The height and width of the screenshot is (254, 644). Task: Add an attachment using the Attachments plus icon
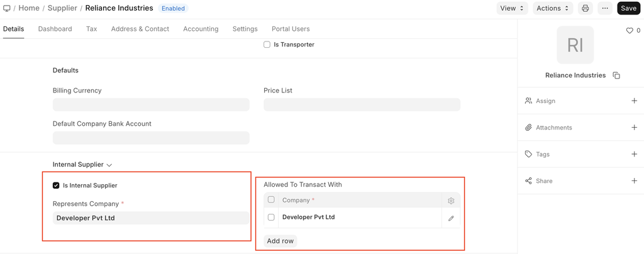[x=634, y=128]
